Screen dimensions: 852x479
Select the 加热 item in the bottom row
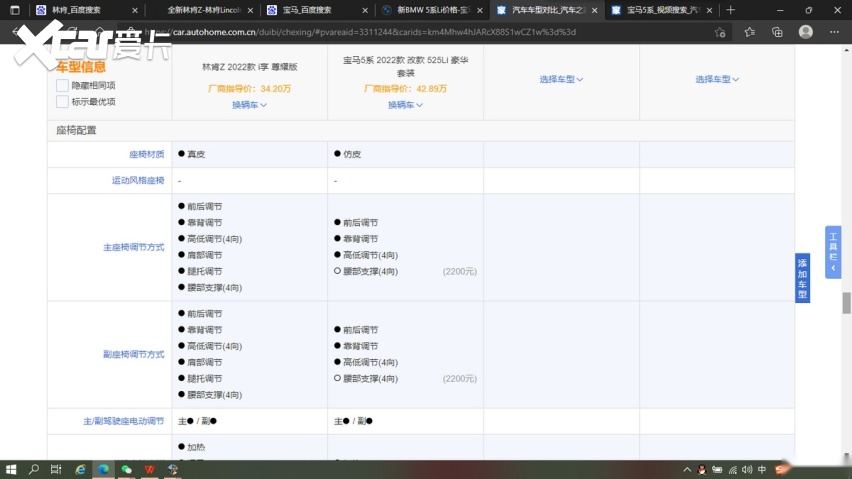192,447
